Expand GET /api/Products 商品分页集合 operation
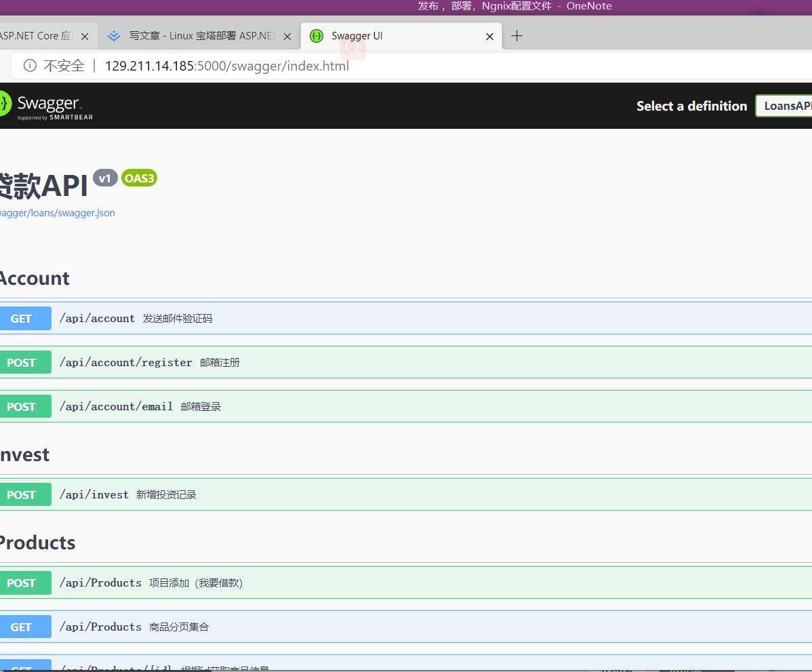The height and width of the screenshot is (672, 812). (x=406, y=627)
